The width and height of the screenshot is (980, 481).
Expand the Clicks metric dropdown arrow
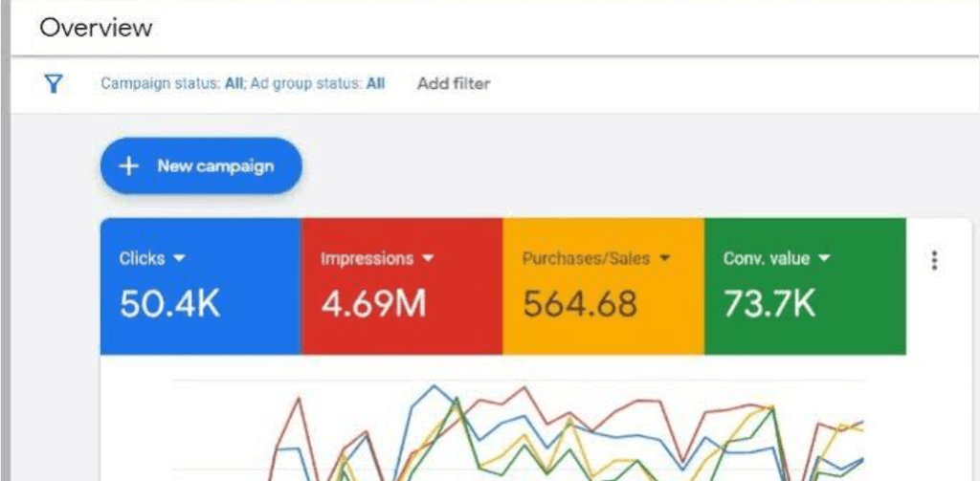[x=180, y=259]
